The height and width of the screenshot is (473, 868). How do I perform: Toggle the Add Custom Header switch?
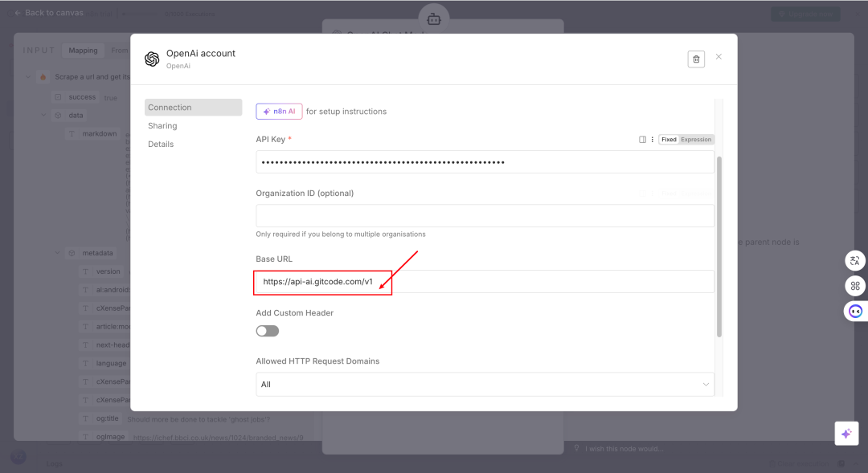tap(268, 331)
